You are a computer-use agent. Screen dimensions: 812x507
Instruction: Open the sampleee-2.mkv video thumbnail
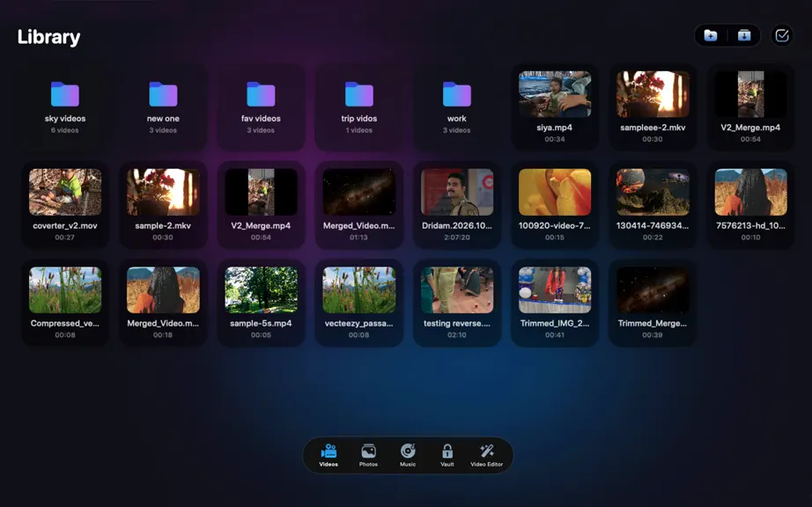653,94
